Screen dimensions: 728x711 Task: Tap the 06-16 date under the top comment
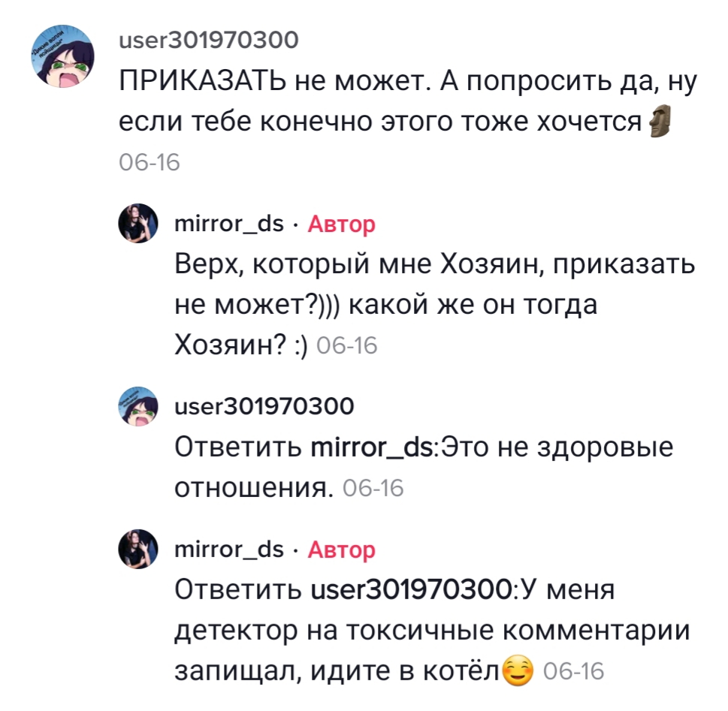coord(150,163)
